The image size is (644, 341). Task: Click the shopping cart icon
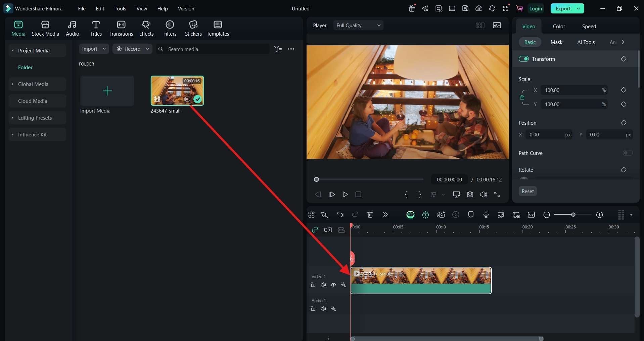(x=519, y=8)
